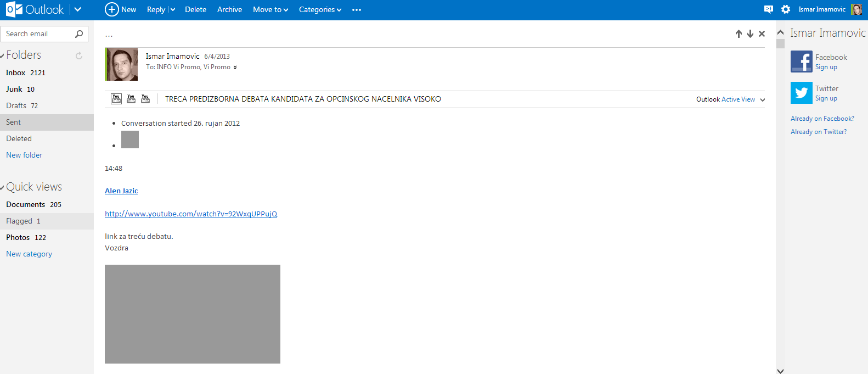Click the Twitter bird icon
Image resolution: width=868 pixels, height=374 pixels.
pos(801,93)
